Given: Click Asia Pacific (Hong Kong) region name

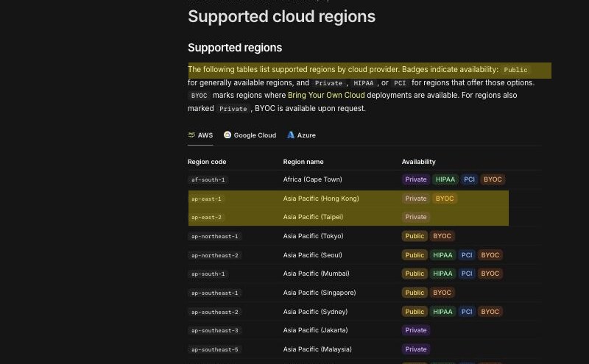Looking at the screenshot, I should [321, 199].
